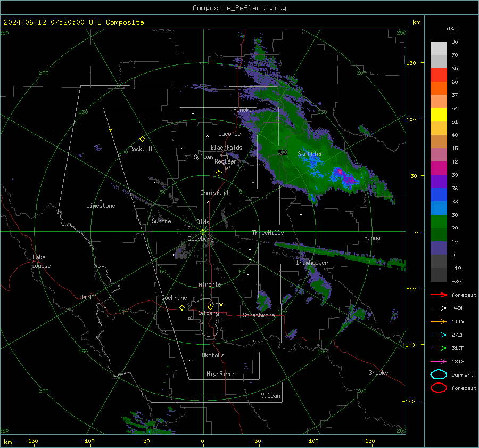Screen dimensions: 479x448
Task: Click the magenta 42 dBZ color swatch
Action: click(x=439, y=168)
